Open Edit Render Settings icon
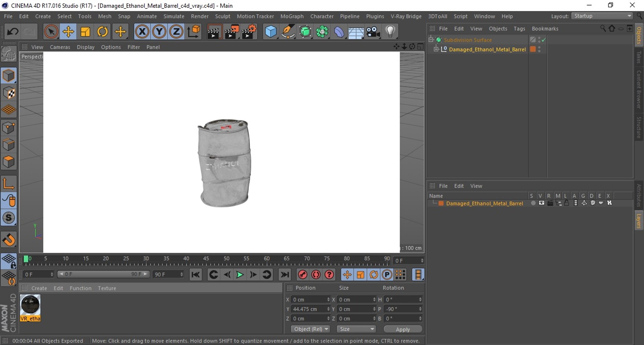The width and height of the screenshot is (644, 345). click(x=249, y=32)
